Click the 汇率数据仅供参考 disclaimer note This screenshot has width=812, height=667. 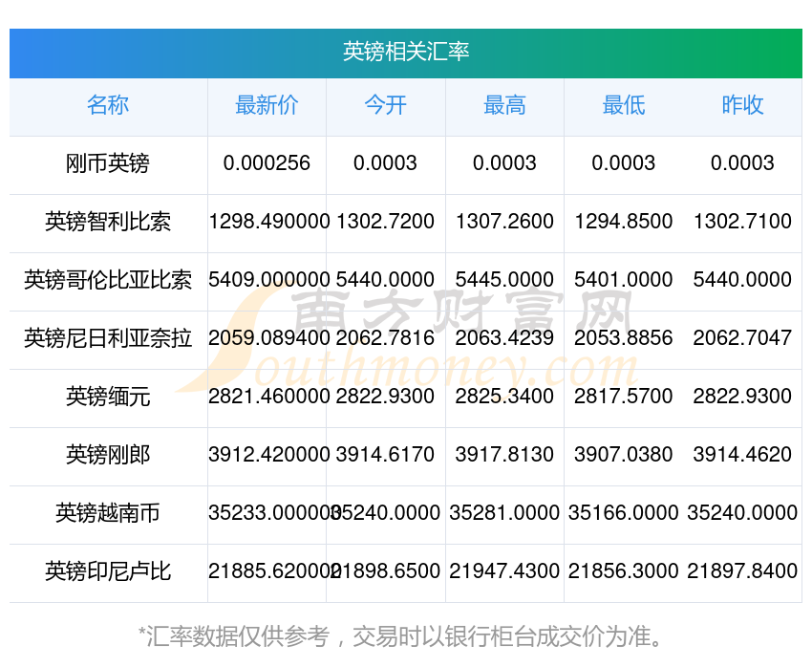(x=399, y=636)
